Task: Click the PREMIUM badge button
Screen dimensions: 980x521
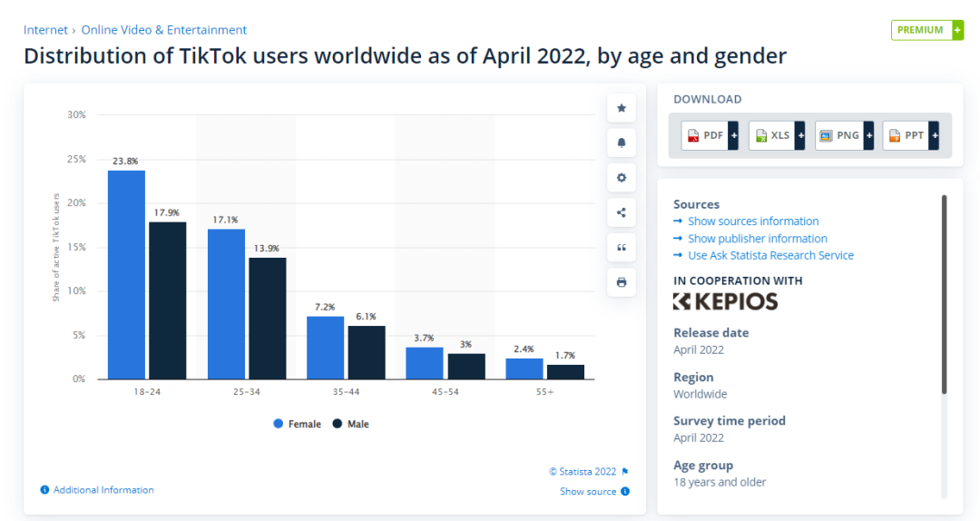Action: (926, 30)
